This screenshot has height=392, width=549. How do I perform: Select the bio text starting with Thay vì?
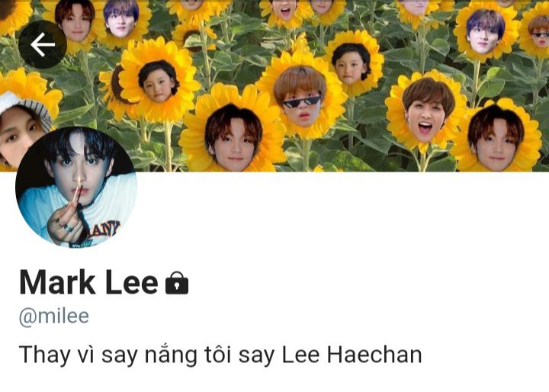pyautogui.click(x=220, y=355)
